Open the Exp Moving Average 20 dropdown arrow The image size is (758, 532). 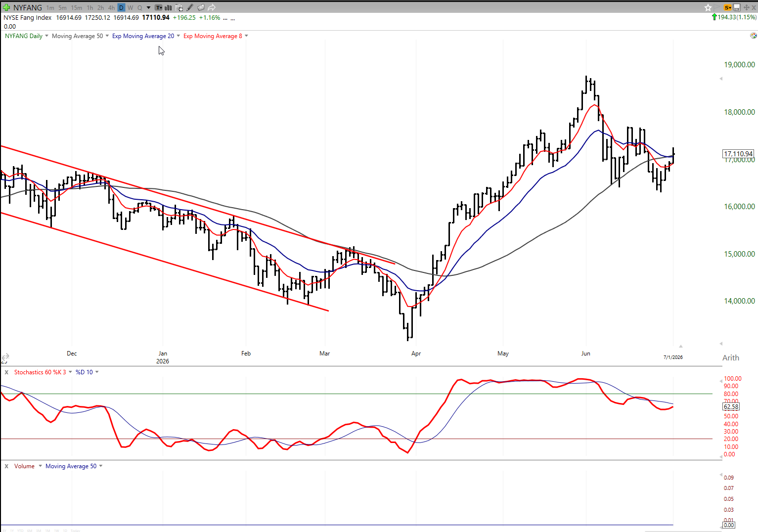click(x=178, y=36)
